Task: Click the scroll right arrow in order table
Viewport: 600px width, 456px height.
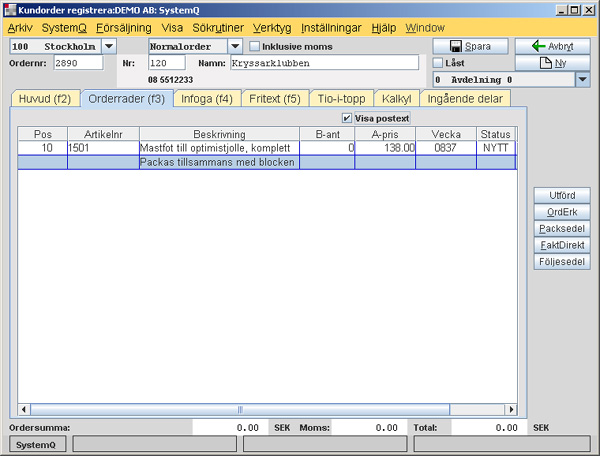Action: tap(511, 409)
